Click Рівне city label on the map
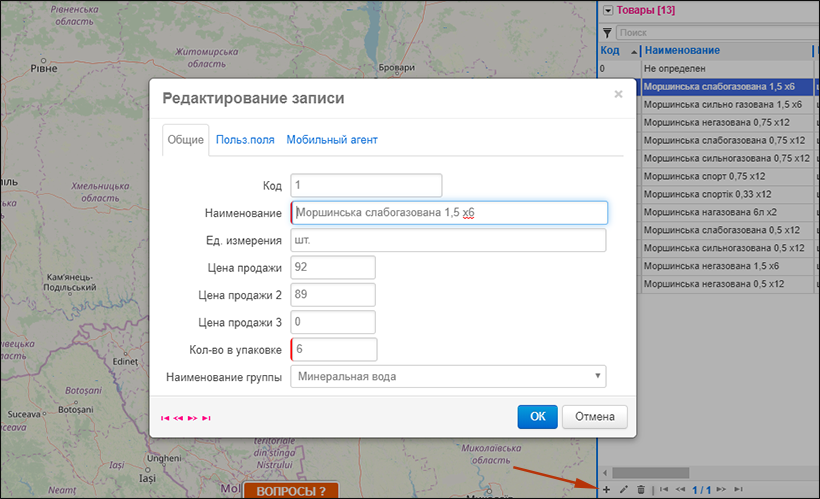Image resolution: width=820 pixels, height=499 pixels. coord(44,69)
